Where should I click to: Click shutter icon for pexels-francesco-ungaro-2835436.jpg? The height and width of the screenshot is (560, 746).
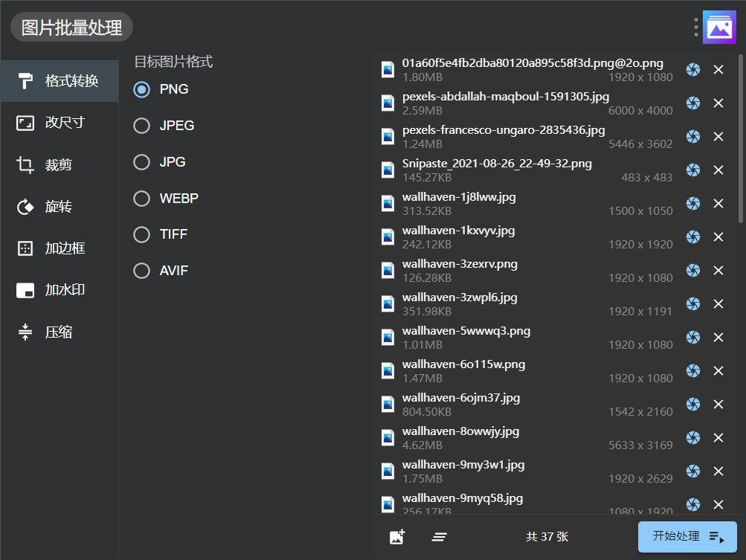[x=693, y=137]
